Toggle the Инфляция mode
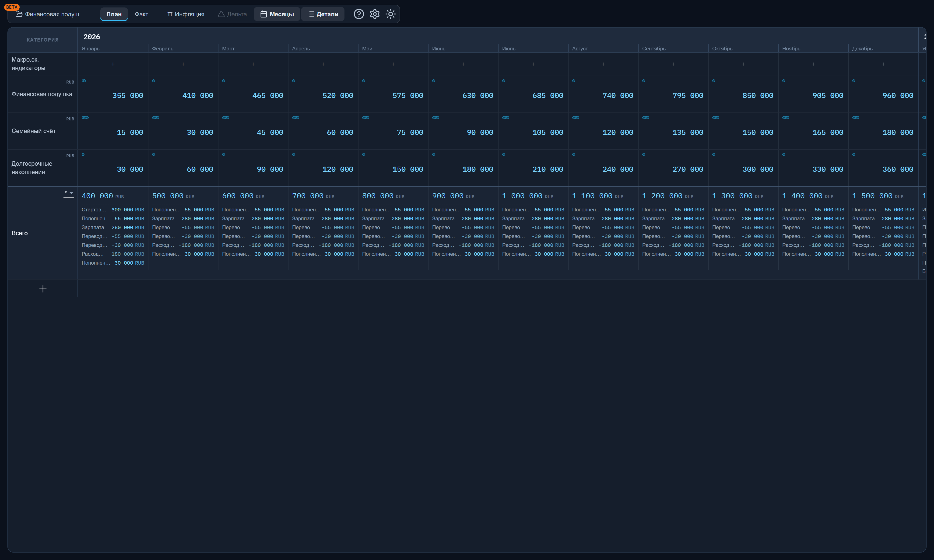The width and height of the screenshot is (934, 560). (186, 14)
